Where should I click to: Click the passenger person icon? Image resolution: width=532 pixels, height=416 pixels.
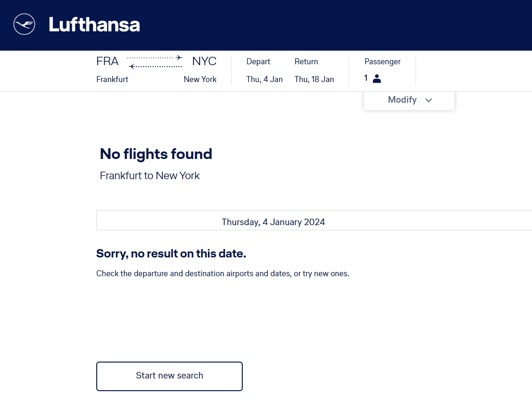377,79
